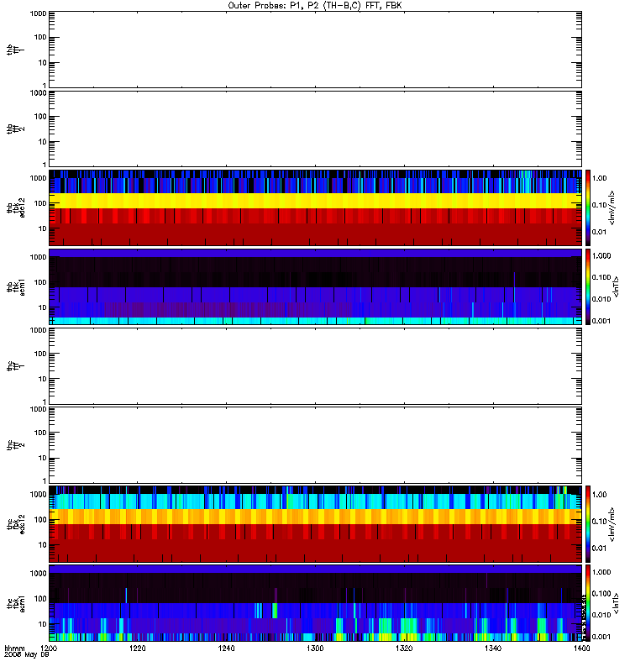
Task: Click the "thb fft 1" y-axis title
Action: coord(16,50)
